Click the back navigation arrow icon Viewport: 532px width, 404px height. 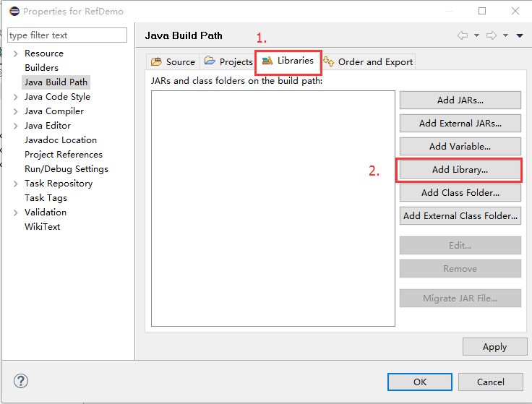463,35
